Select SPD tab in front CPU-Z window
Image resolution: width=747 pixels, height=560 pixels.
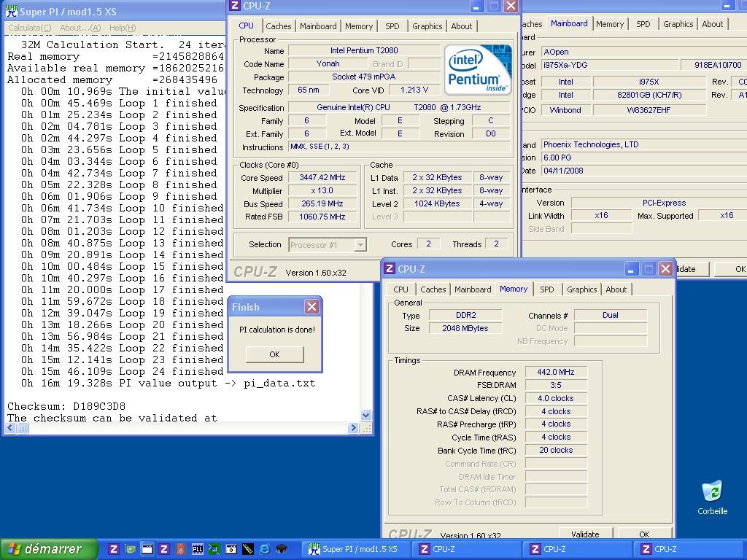tap(392, 26)
